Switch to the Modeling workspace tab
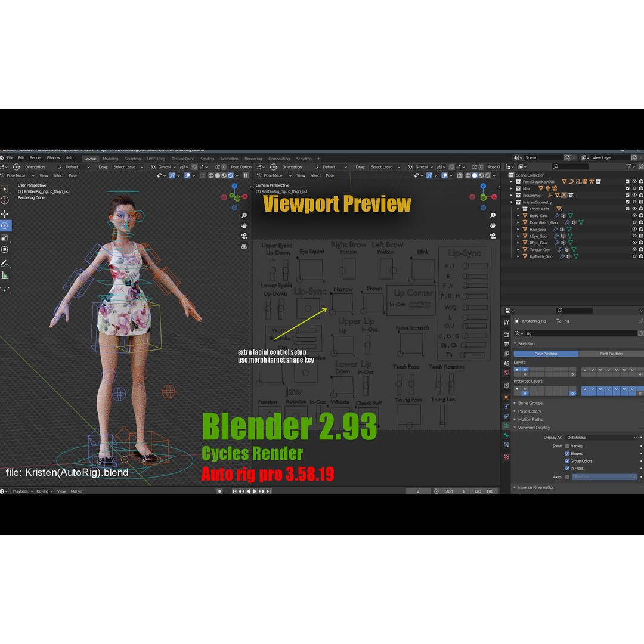Image resolution: width=644 pixels, height=644 pixels. [110, 159]
